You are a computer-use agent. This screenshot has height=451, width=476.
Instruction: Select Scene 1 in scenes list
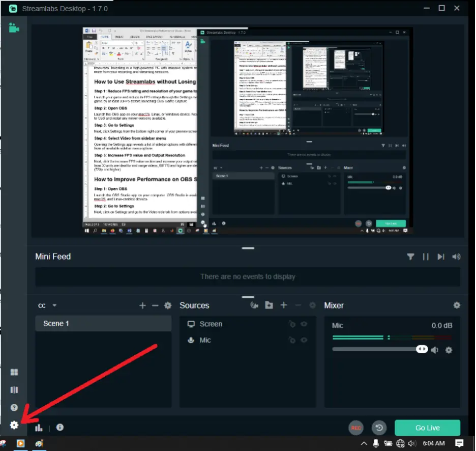point(103,323)
